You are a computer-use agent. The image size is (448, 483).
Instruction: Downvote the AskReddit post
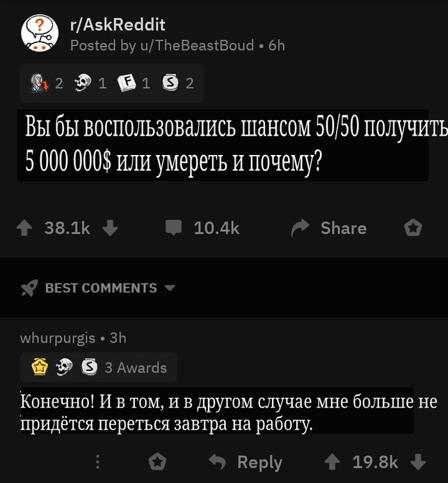point(110,228)
